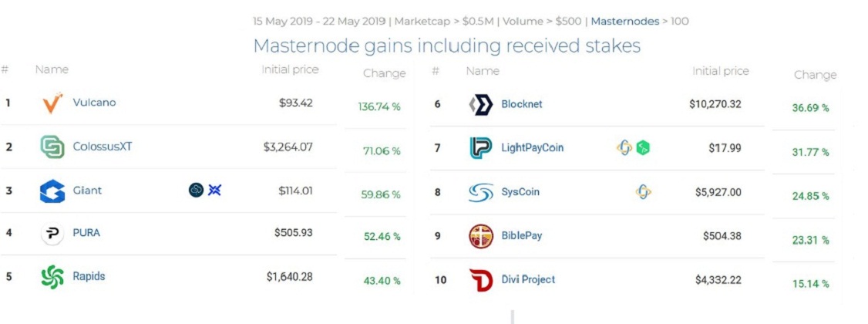Open the Masternodes filter link
868x324 pixels.
click(x=625, y=21)
